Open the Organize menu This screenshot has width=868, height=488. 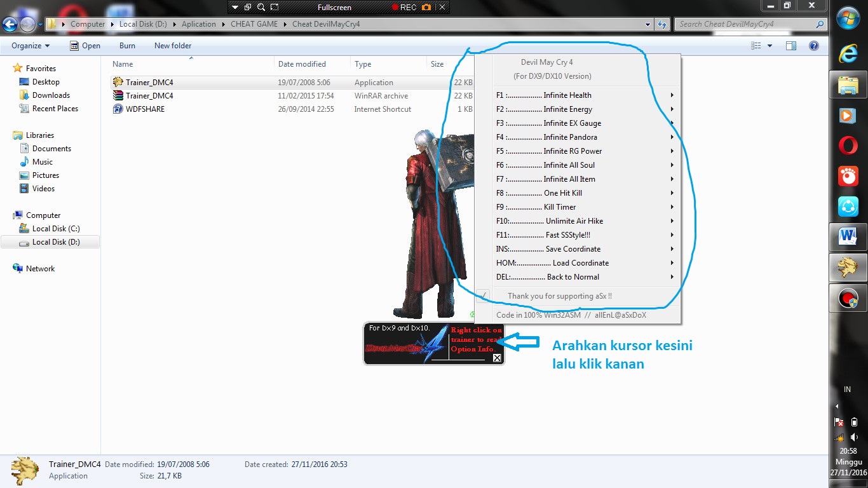coord(31,46)
